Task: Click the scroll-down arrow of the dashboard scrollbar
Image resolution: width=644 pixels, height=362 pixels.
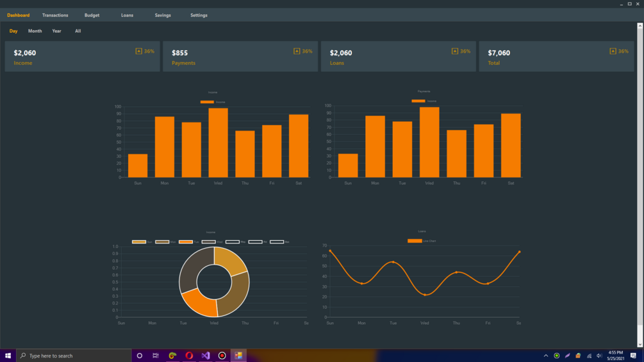Action: point(640,344)
